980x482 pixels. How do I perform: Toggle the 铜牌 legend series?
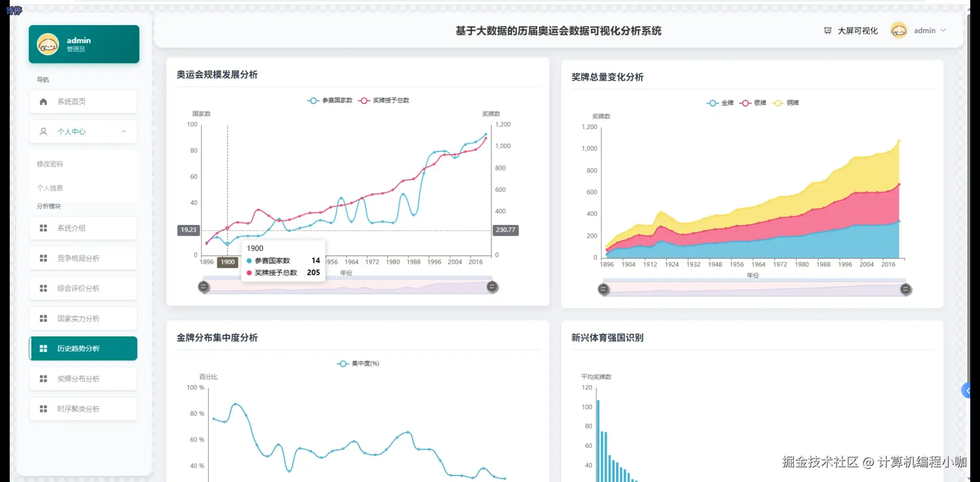click(x=785, y=103)
